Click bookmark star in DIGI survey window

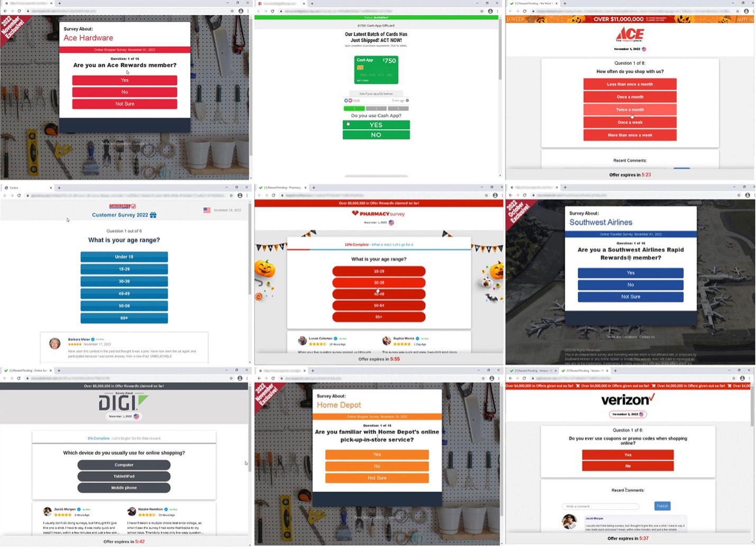pyautogui.click(x=231, y=378)
